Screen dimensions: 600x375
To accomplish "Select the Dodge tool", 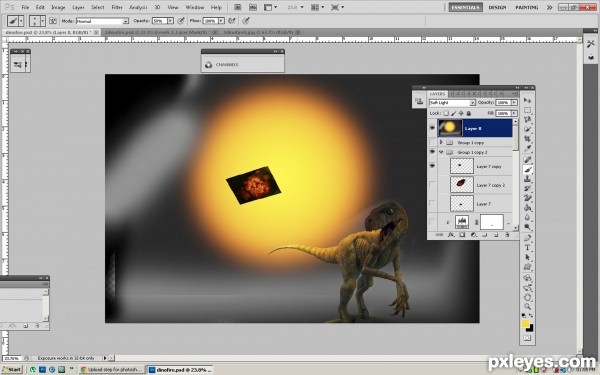I will (527, 227).
